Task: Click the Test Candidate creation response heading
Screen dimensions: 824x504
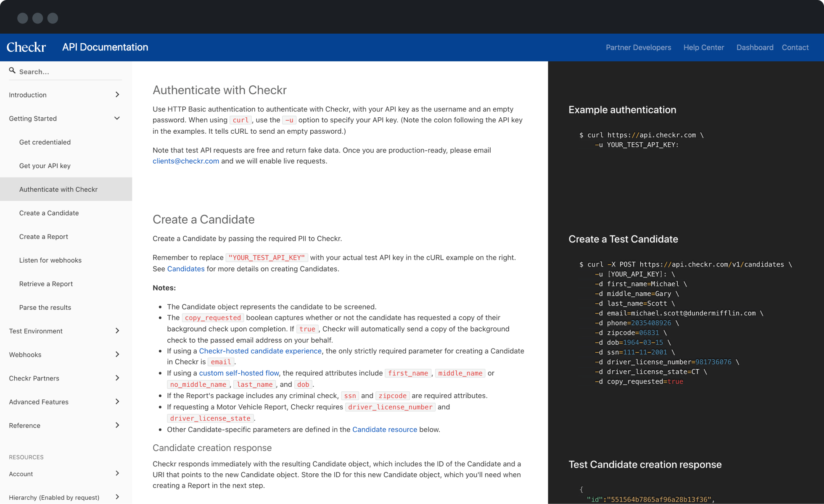Action: 645,464
